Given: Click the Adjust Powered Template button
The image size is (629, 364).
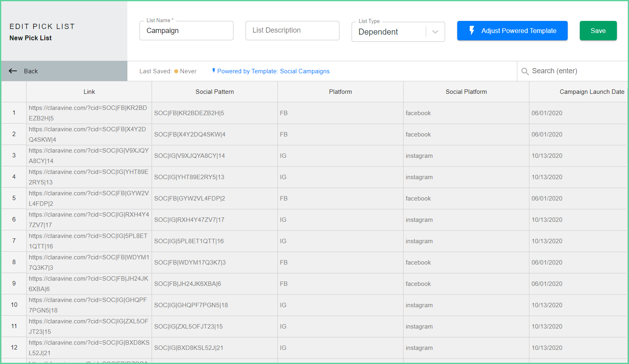Looking at the screenshot, I should pyautogui.click(x=512, y=30).
